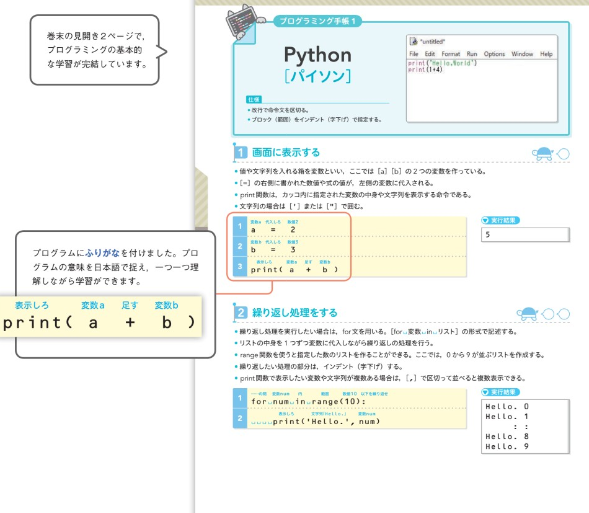589x513 pixels.
Task: Click the empty editor area of the IDLE window
Action: tap(482, 97)
